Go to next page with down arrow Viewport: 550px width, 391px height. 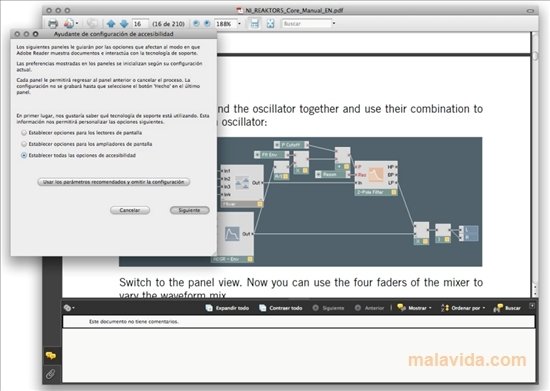tap(124, 24)
